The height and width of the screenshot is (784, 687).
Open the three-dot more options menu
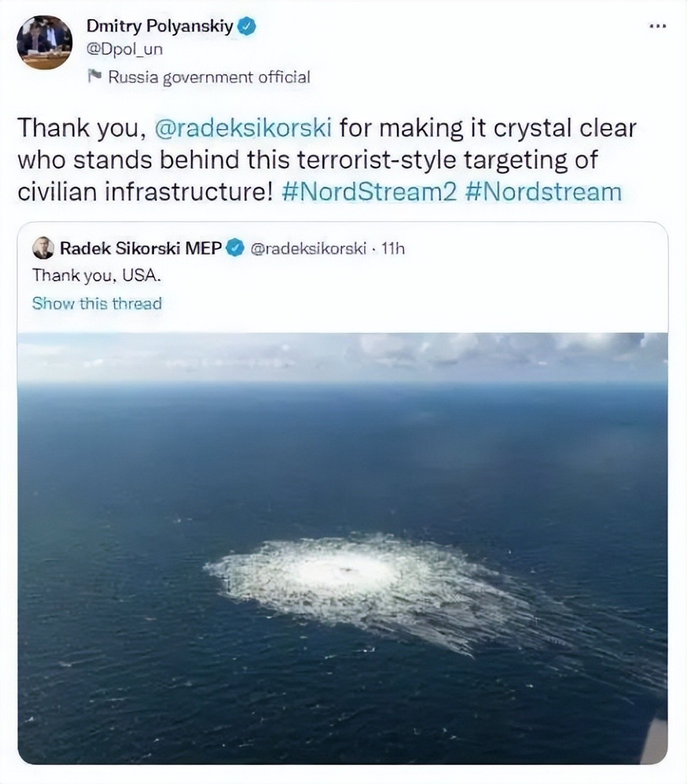click(x=657, y=26)
